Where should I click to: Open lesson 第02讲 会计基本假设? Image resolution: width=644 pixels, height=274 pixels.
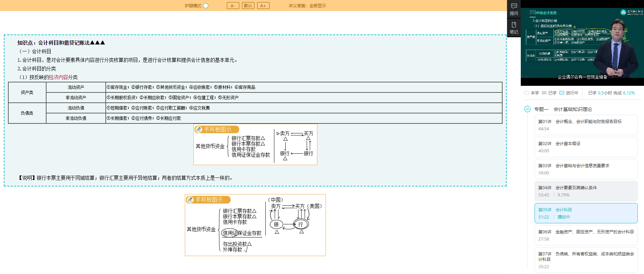pyautogui.click(x=586, y=147)
